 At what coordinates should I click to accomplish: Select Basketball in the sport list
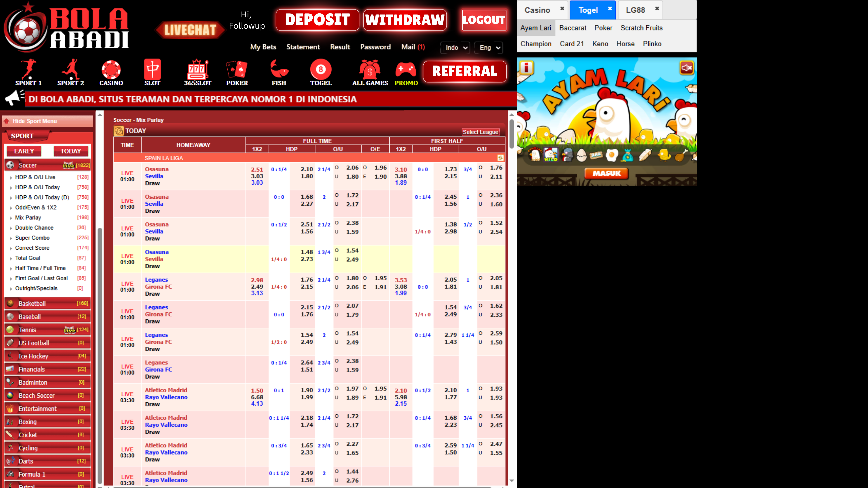point(47,303)
